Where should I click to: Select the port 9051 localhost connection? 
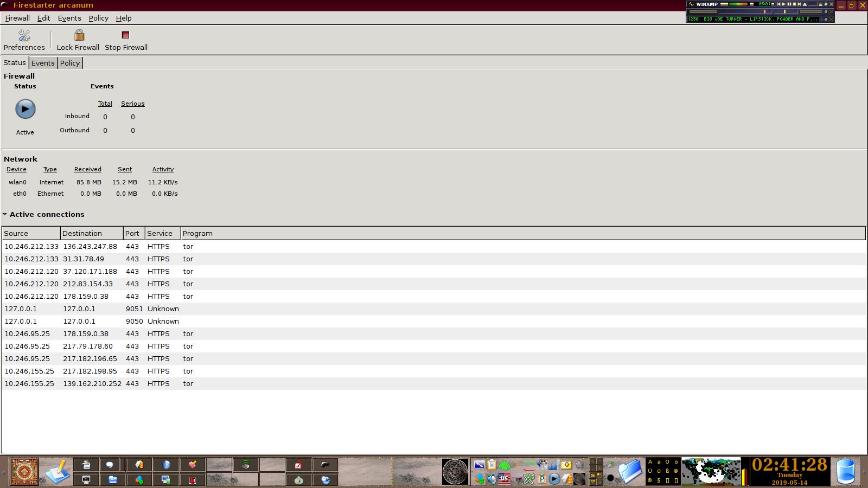(x=433, y=309)
